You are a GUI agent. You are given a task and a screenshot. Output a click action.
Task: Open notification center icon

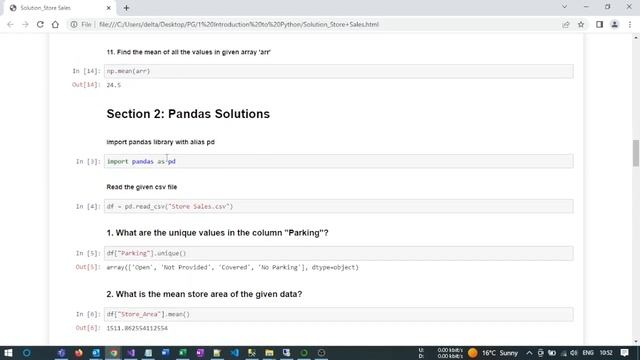tap(624, 353)
